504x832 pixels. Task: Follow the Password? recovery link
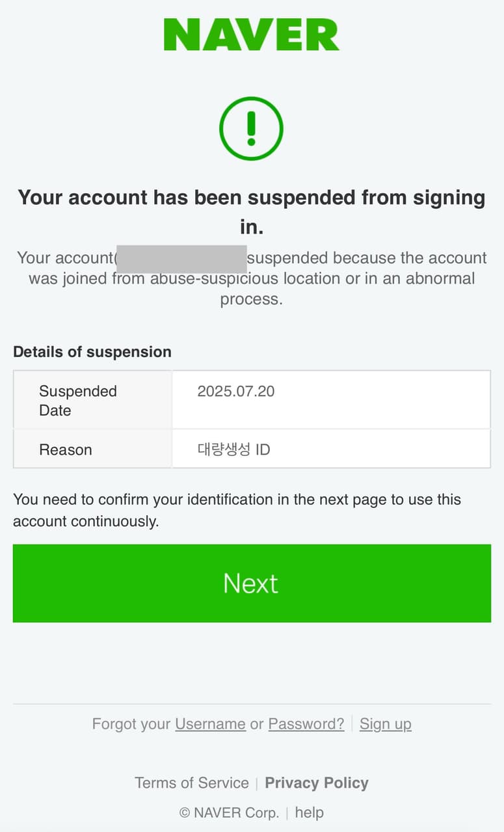[x=306, y=724]
